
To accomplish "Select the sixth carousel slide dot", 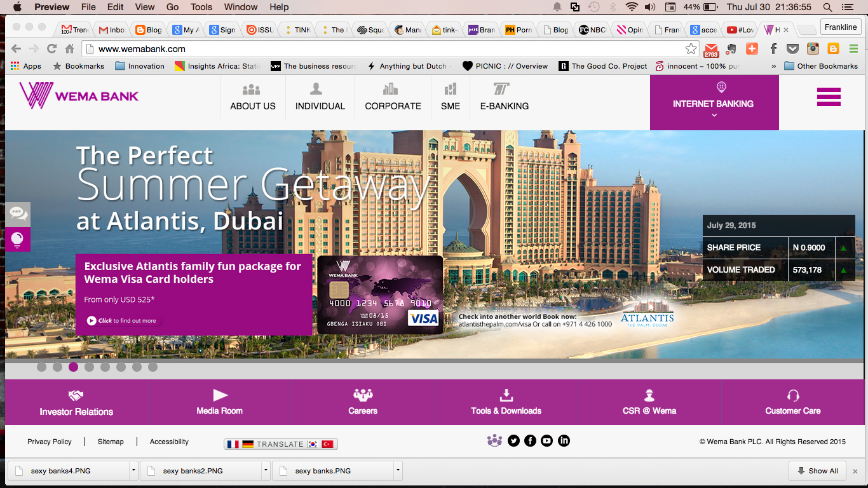I will click(121, 367).
